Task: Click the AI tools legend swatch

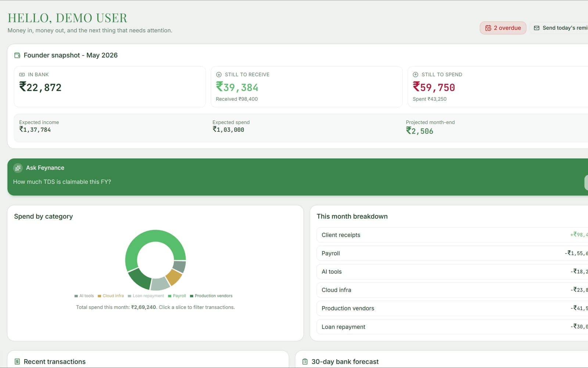Action: [x=76, y=296]
